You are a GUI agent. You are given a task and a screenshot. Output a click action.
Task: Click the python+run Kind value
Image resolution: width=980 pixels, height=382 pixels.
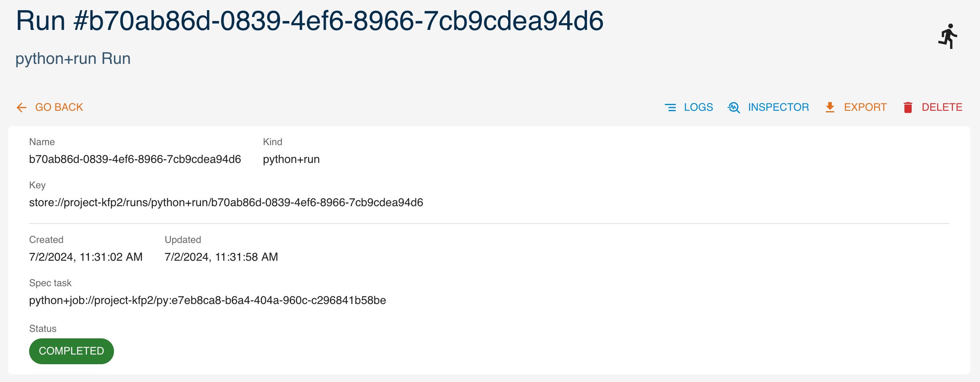point(291,159)
